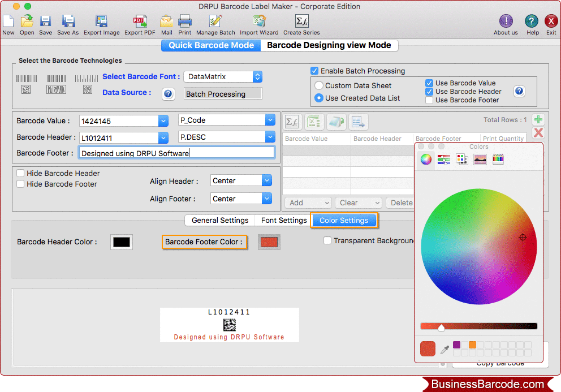
Task: Uncheck Use Barcode Header
Action: [x=429, y=92]
